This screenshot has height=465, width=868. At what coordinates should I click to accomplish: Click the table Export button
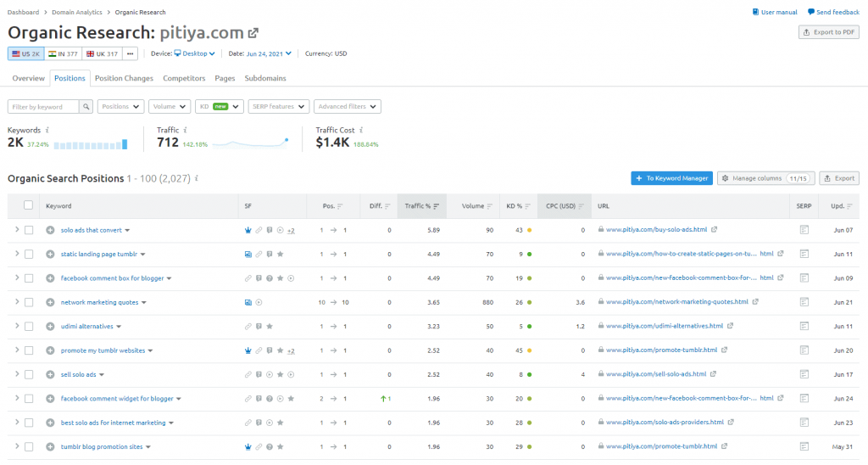pos(839,178)
